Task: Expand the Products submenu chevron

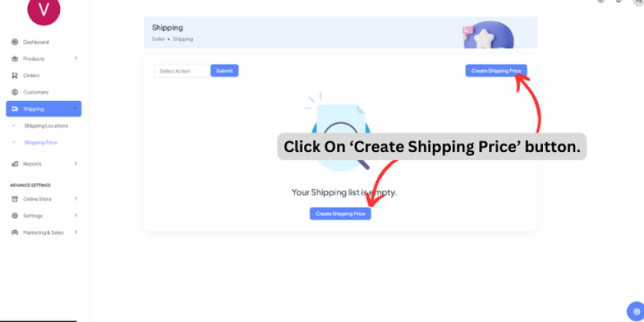Action: coord(76,58)
